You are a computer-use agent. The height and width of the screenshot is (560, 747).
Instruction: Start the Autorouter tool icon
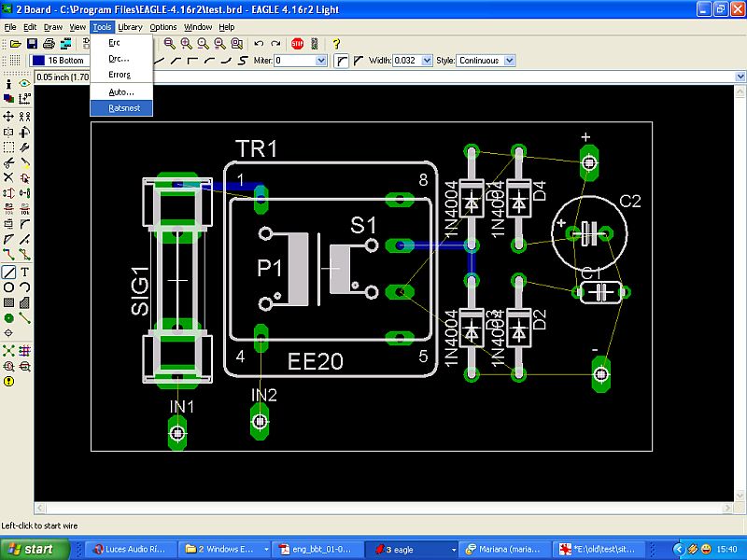[x=25, y=351]
